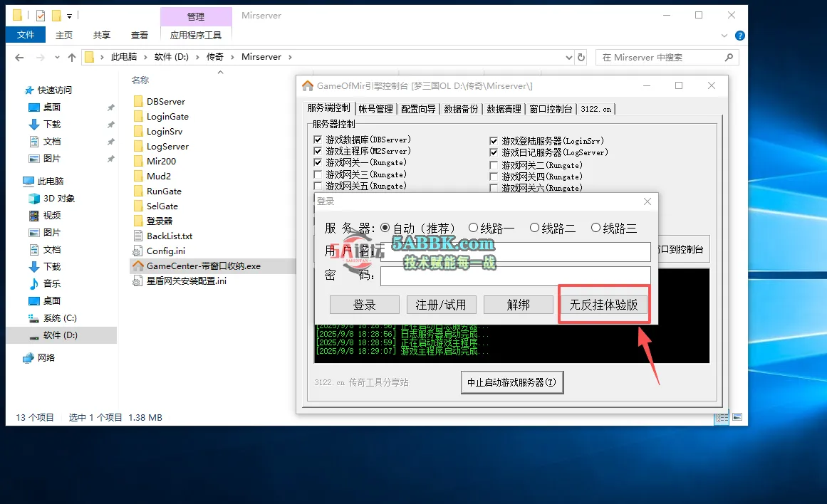Click 中止启动游戏服务器(T) button
The height and width of the screenshot is (504, 827).
[512, 382]
